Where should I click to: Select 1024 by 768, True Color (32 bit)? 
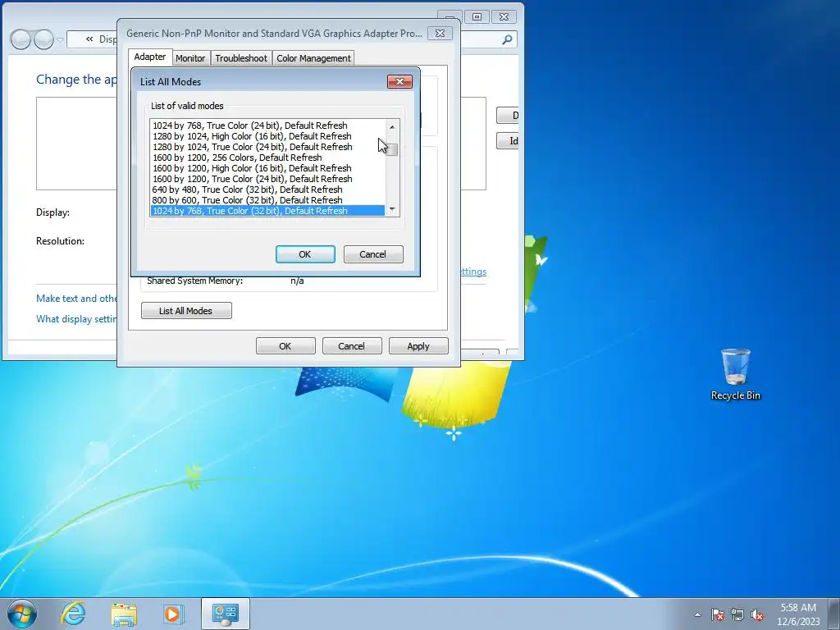click(267, 211)
